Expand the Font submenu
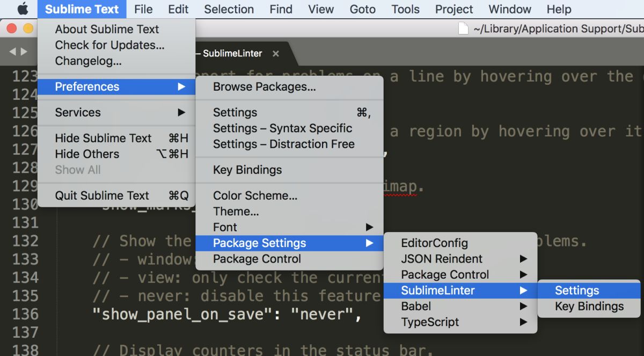This screenshot has width=644, height=356. tap(289, 227)
